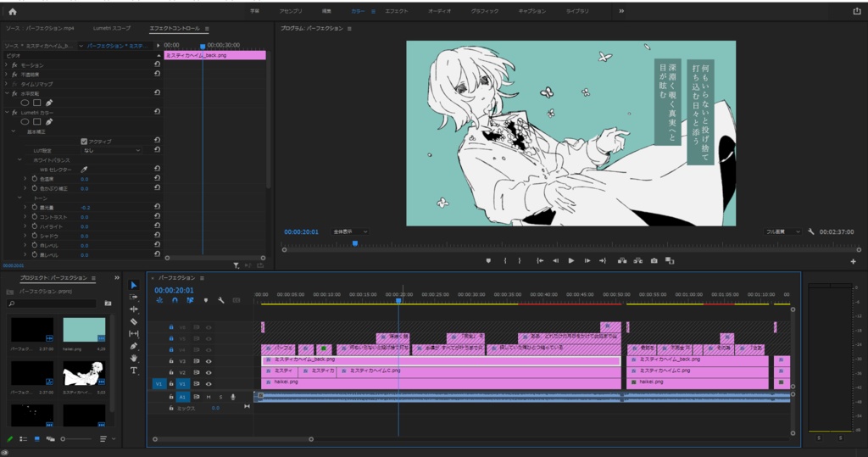Step back one frame in program monitor
Viewport: 868px width, 457px height.
tap(555, 260)
